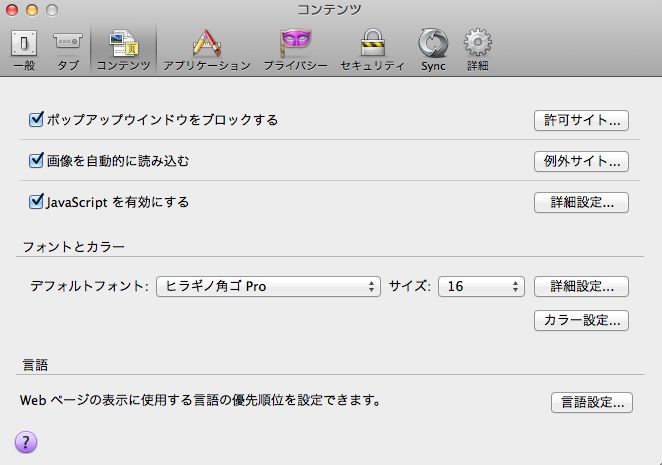This screenshot has width=662, height=465.
Task: Open the プライバシー (Privacy) mask icon
Action: point(295,48)
